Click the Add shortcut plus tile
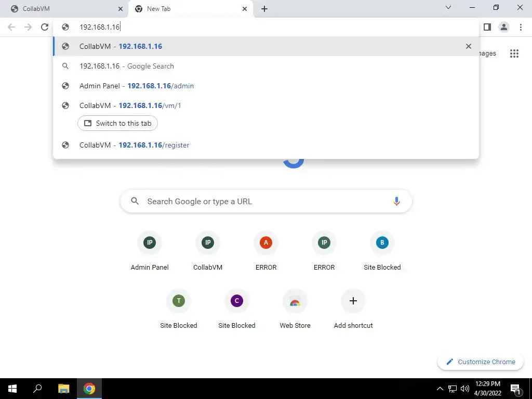This screenshot has height=399, width=532. tap(353, 309)
